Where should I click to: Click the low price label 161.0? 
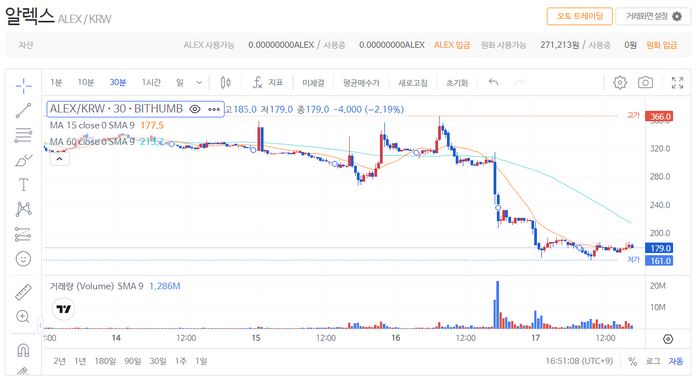[x=660, y=261]
